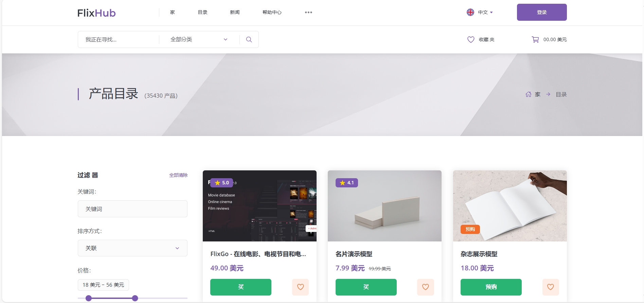
Task: Click the struck-through 19.99 美元 price
Action: pos(380,269)
